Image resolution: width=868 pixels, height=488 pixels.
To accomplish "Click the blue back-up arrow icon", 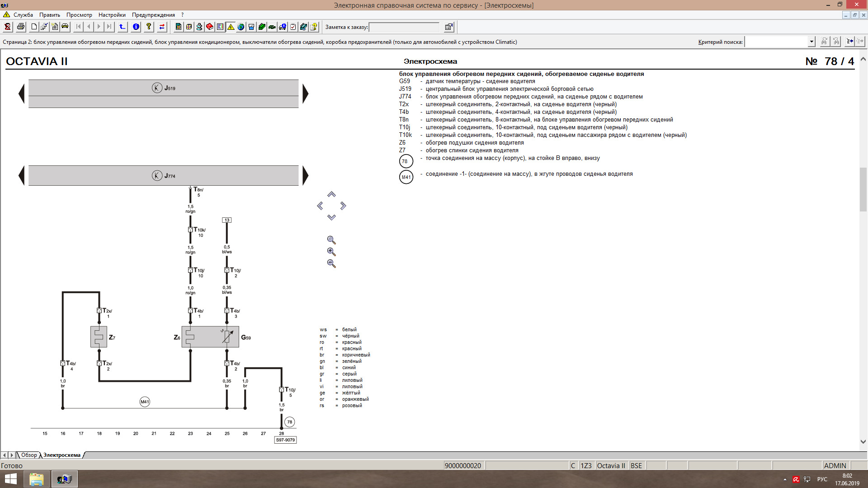I will click(123, 27).
